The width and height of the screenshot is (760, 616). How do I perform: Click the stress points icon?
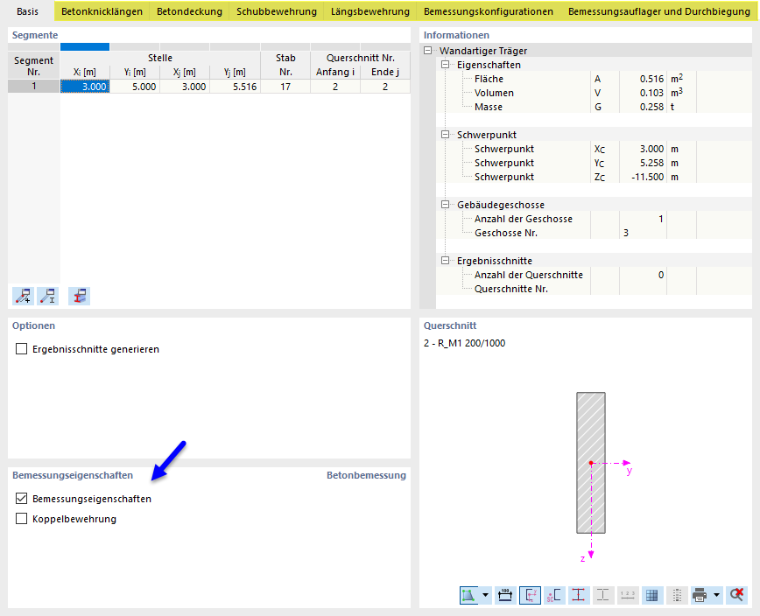pyautogui.click(x=554, y=595)
